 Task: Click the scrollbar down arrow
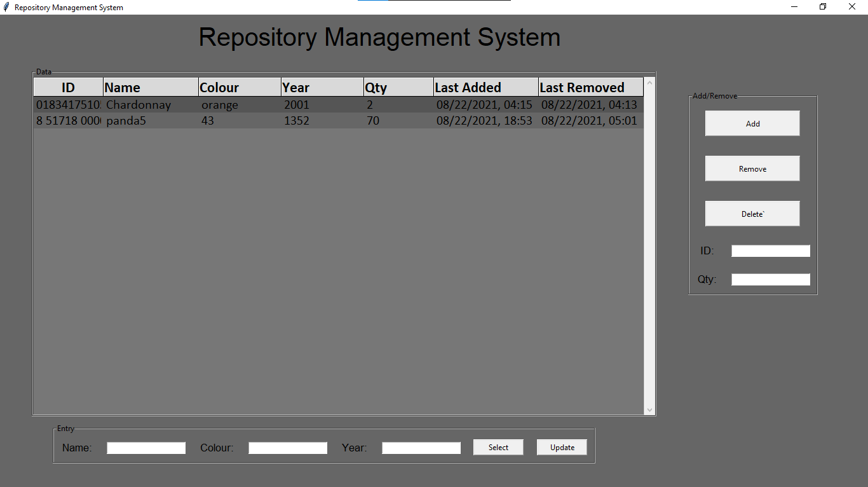(649, 409)
